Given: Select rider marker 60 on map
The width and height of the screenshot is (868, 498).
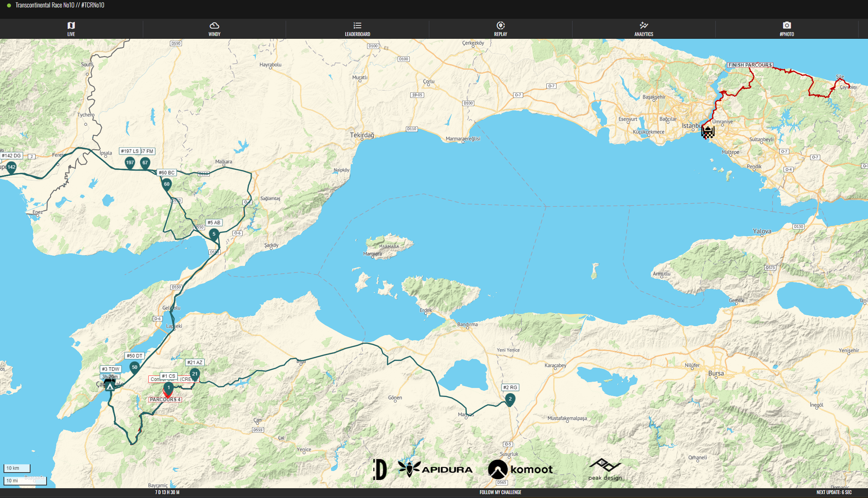Looking at the screenshot, I should click(x=167, y=184).
